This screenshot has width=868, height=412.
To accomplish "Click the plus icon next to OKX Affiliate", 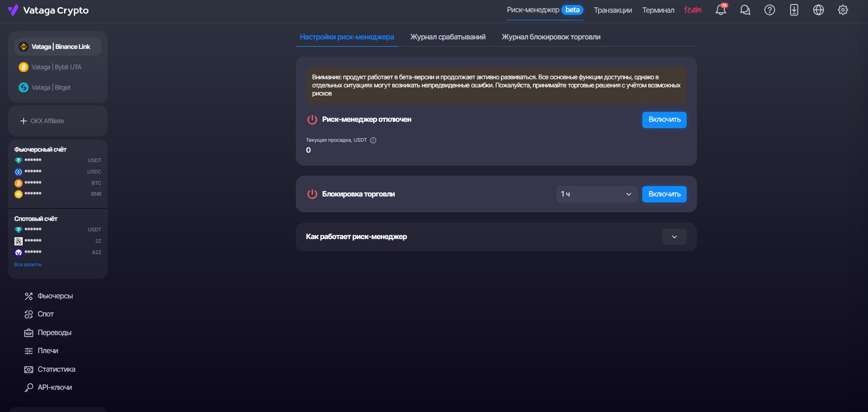I will (24, 121).
